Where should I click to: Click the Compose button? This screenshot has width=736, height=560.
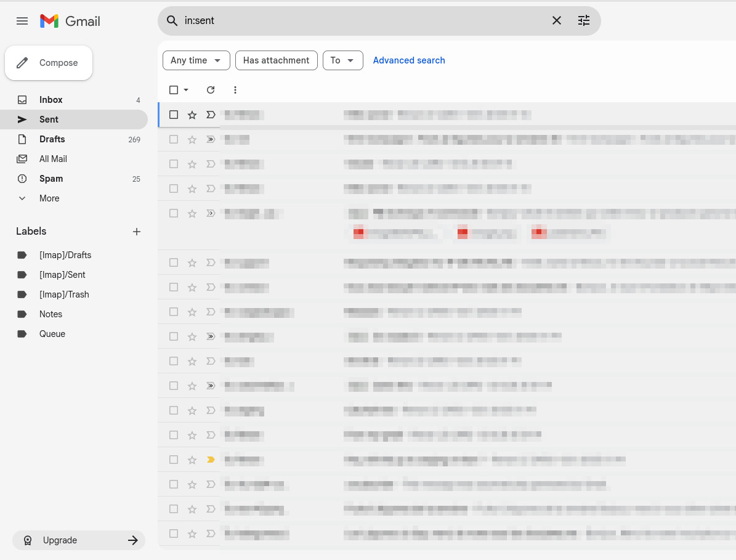[x=49, y=63]
